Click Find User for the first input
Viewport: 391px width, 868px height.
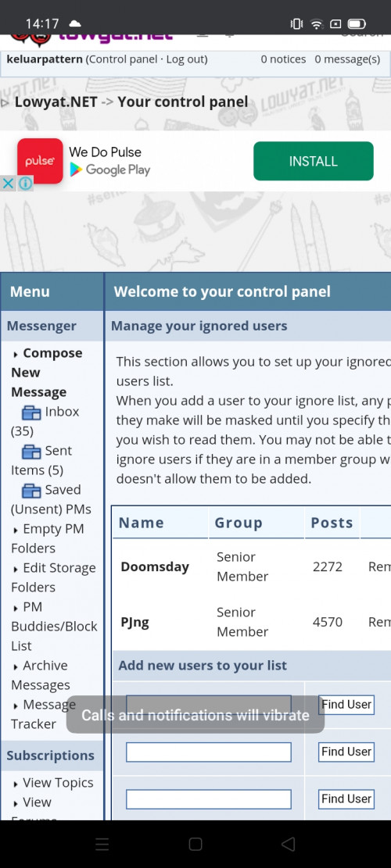click(x=346, y=705)
